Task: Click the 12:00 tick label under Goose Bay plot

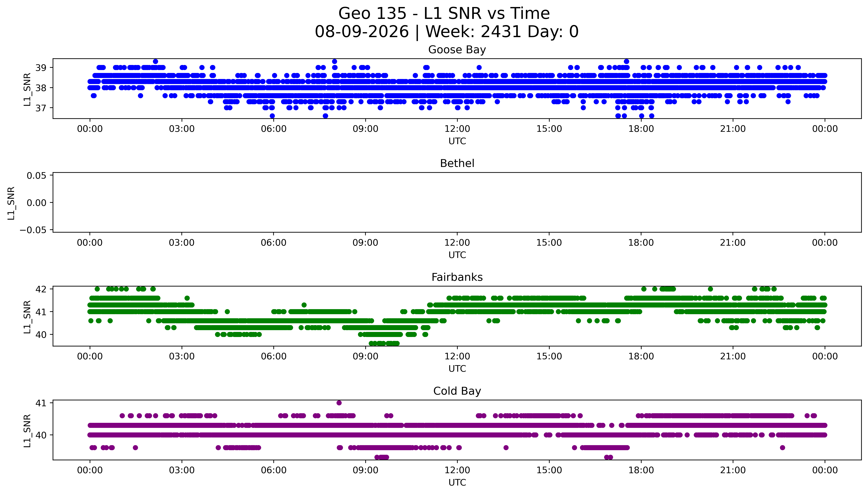Action: [457, 129]
